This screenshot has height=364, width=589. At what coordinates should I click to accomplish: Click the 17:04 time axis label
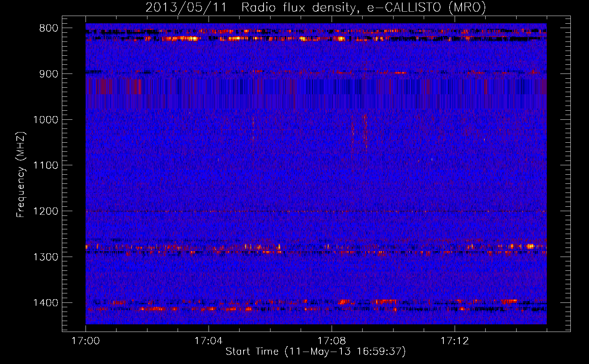pyautogui.click(x=209, y=341)
